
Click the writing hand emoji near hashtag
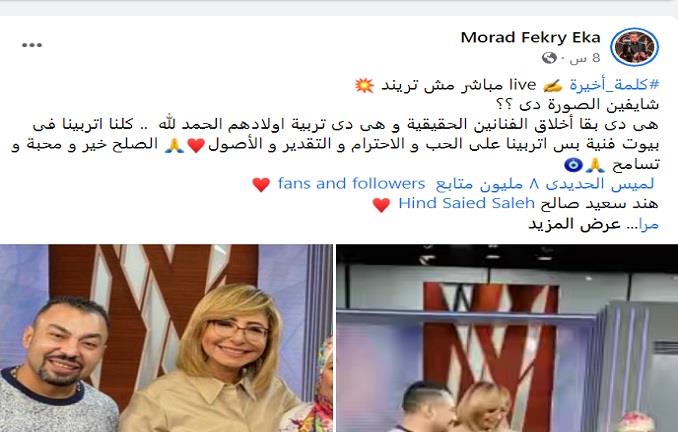(x=553, y=86)
